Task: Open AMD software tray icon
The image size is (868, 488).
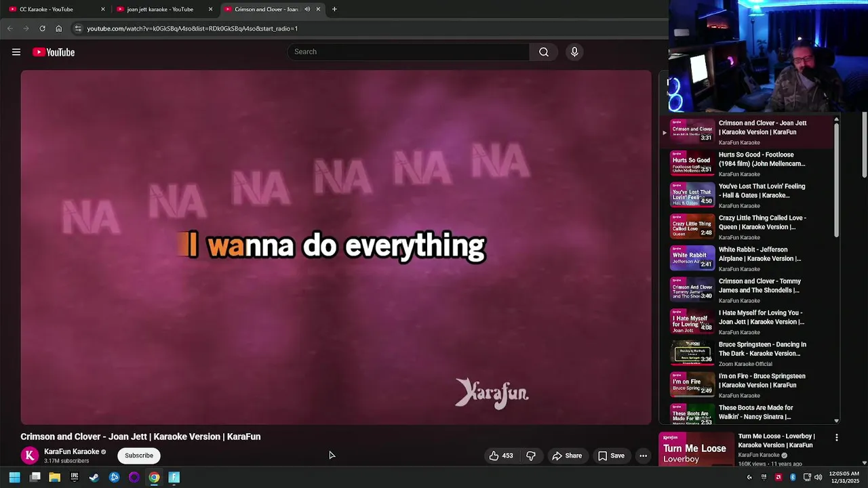Action: (778, 477)
